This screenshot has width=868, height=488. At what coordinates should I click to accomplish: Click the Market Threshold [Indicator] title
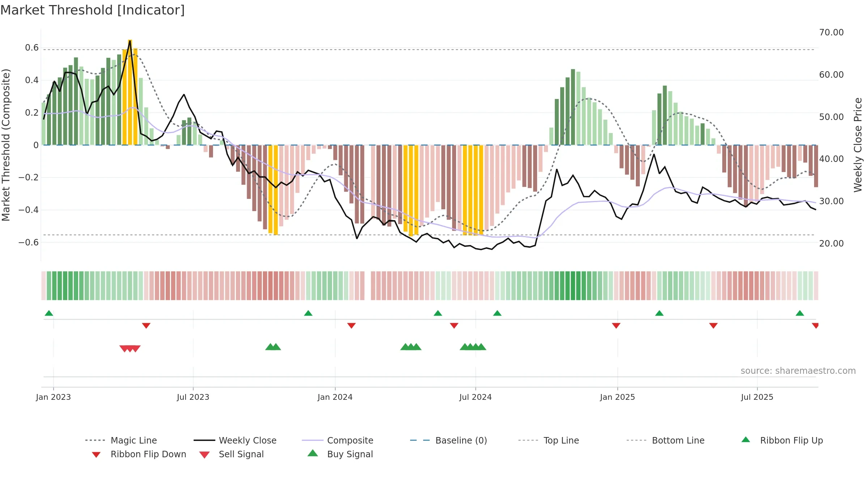tap(93, 10)
